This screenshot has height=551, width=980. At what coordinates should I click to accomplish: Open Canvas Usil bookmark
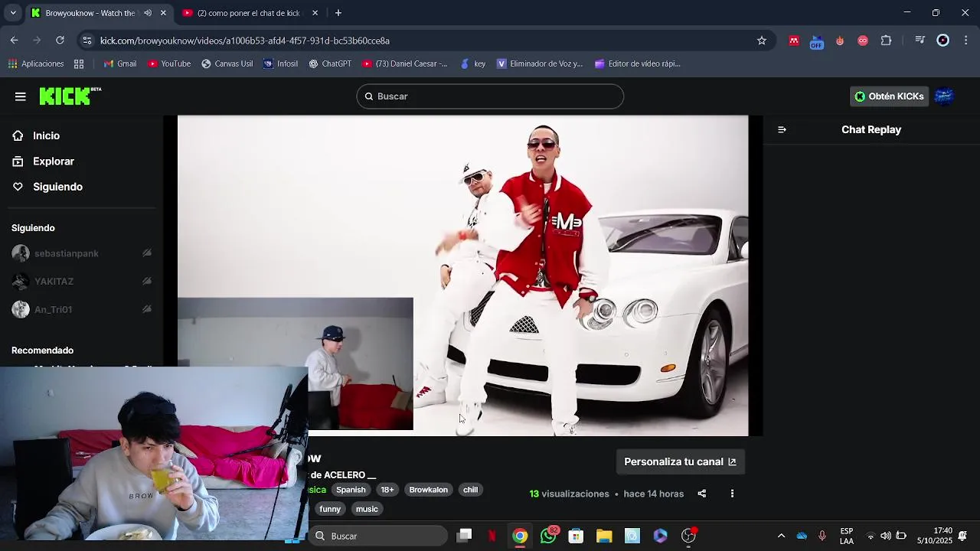(227, 64)
